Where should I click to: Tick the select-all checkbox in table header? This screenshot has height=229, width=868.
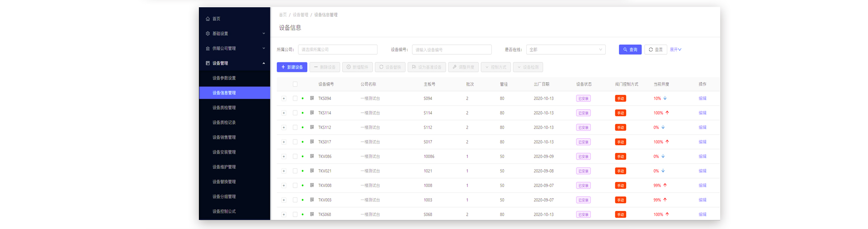[x=295, y=84]
